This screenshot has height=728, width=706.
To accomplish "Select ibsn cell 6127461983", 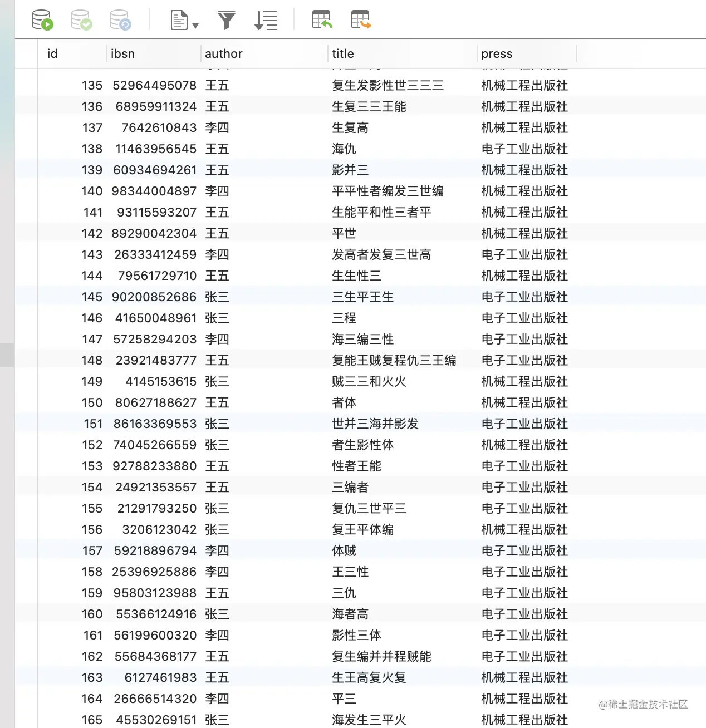I will pos(160,678).
